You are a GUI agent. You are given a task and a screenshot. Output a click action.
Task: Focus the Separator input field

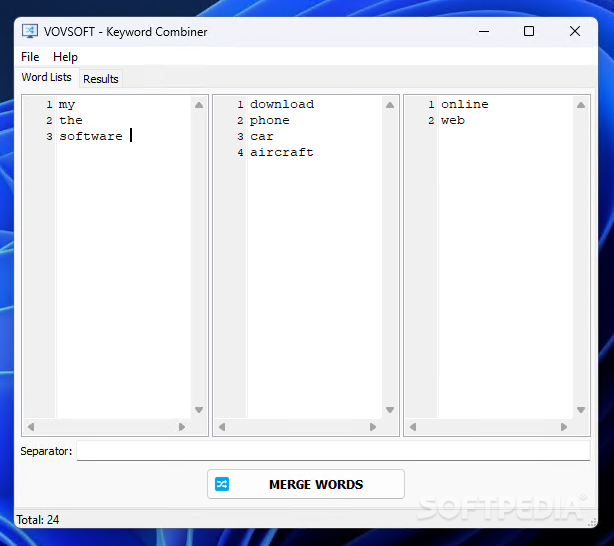(333, 450)
